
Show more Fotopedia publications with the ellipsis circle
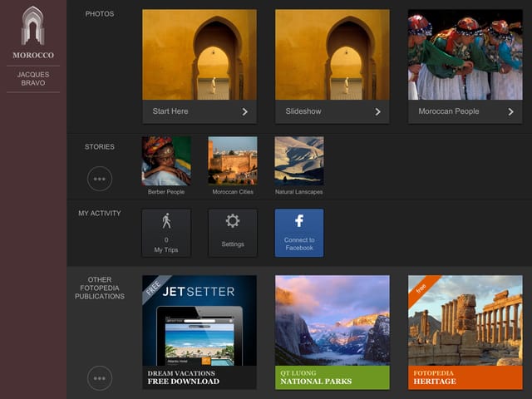tap(100, 378)
